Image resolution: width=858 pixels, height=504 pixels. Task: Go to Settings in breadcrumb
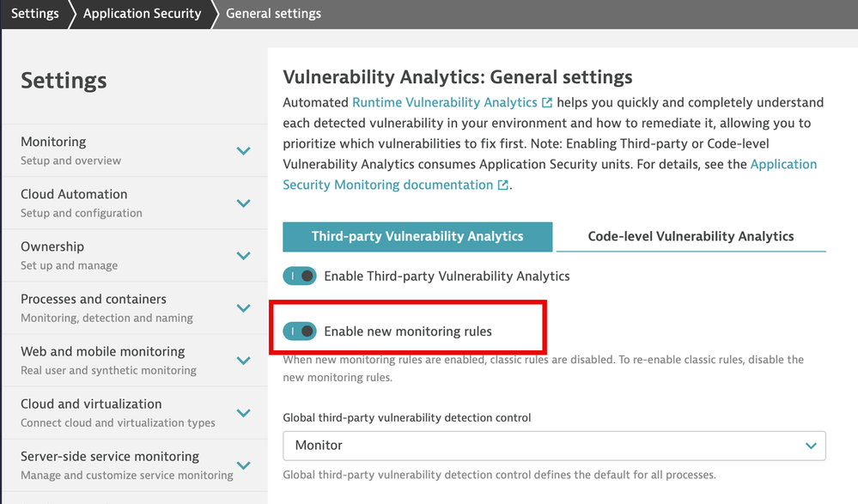pos(35,14)
